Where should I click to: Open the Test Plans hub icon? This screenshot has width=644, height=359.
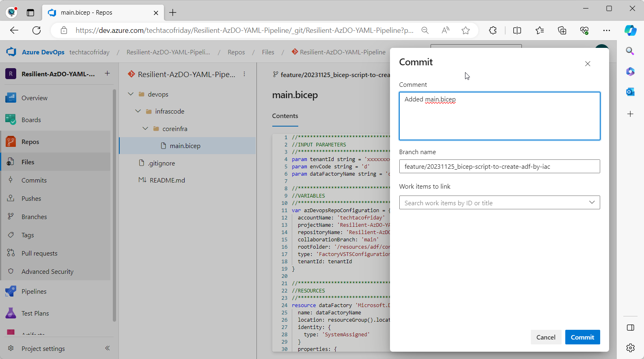[x=11, y=313]
